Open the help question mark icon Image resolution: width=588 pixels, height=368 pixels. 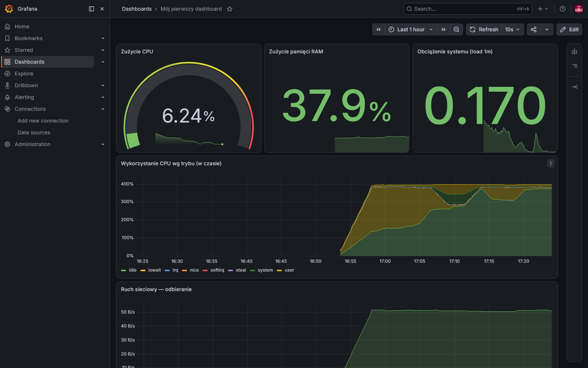point(562,9)
